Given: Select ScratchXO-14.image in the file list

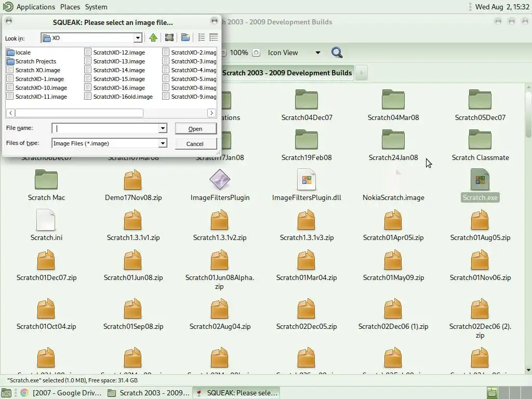Looking at the screenshot, I should (x=115, y=70).
